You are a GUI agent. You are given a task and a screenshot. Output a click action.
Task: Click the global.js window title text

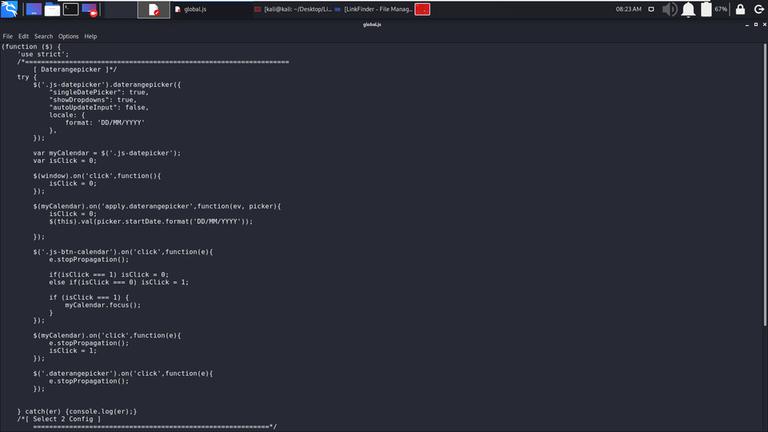click(x=372, y=24)
